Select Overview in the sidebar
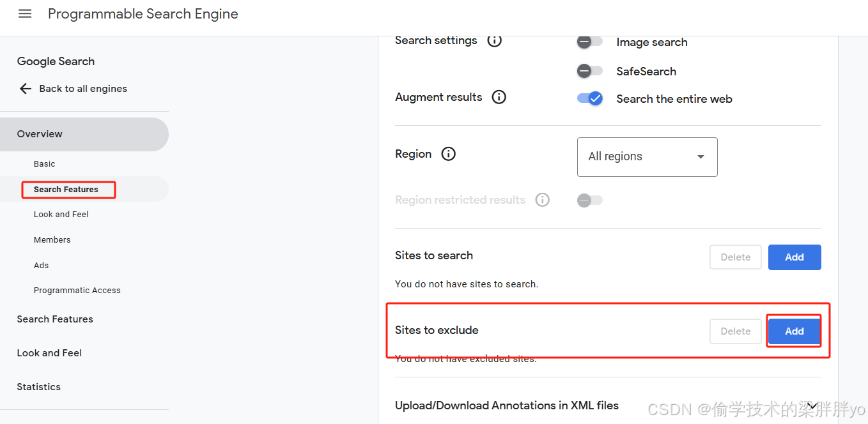 click(84, 134)
